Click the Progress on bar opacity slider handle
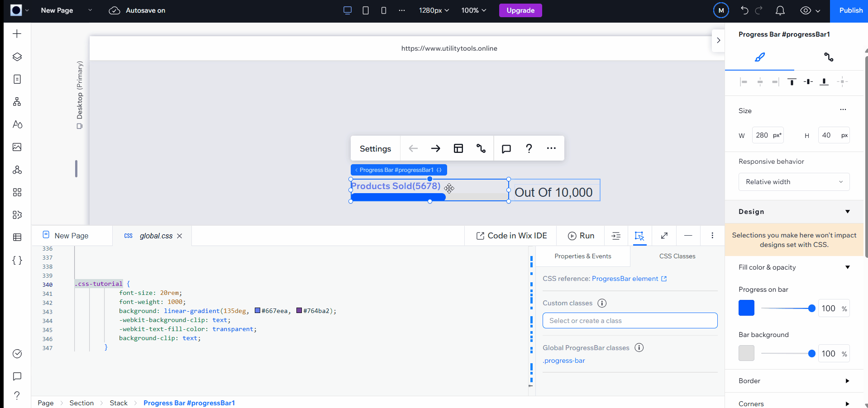The width and height of the screenshot is (868, 408). (811, 308)
